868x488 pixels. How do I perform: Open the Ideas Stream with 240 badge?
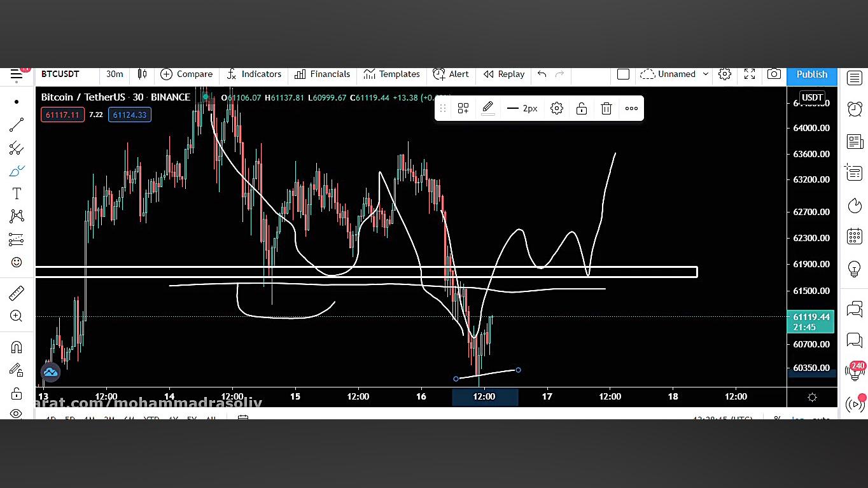[x=855, y=371]
